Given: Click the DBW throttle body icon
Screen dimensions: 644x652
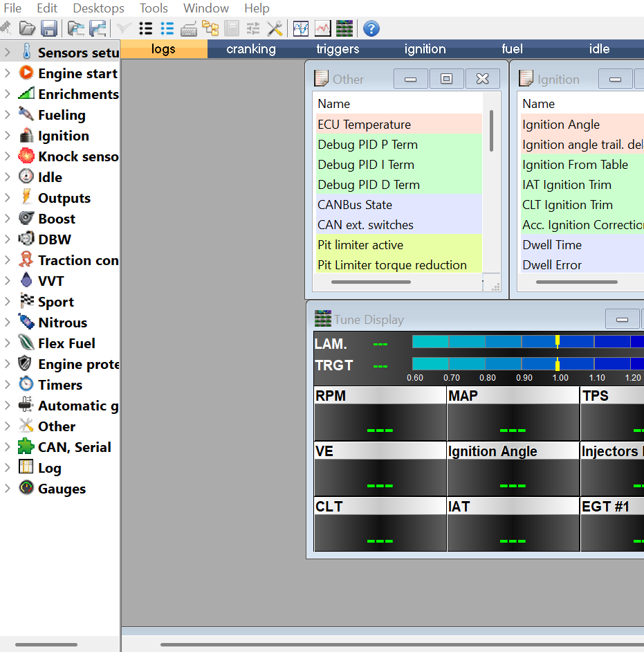Looking at the screenshot, I should pos(26,239).
